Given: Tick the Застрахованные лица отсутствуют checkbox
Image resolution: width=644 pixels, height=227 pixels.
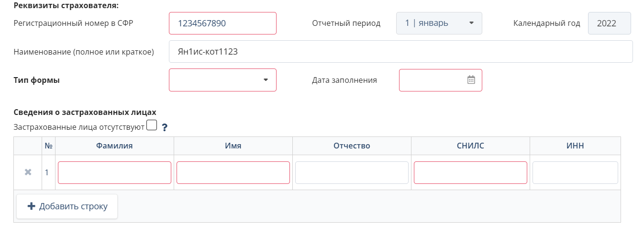Looking at the screenshot, I should pos(152,125).
